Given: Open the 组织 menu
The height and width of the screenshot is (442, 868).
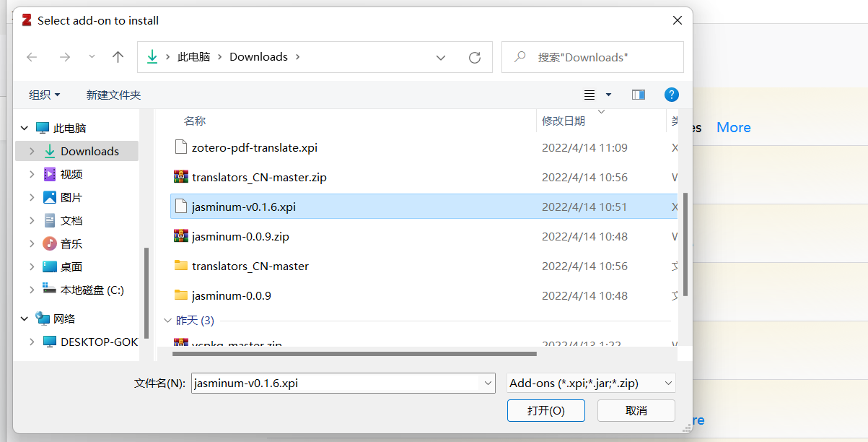Looking at the screenshot, I should [45, 95].
